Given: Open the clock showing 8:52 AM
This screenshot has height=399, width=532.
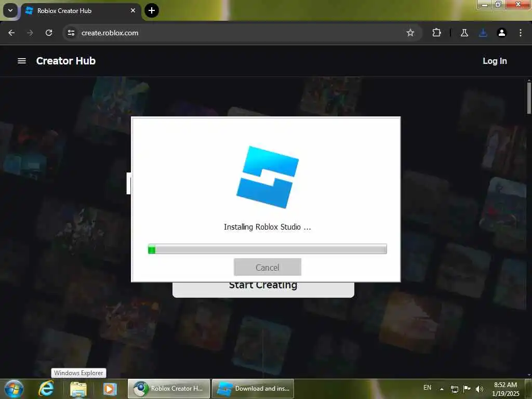Looking at the screenshot, I should pos(505,389).
